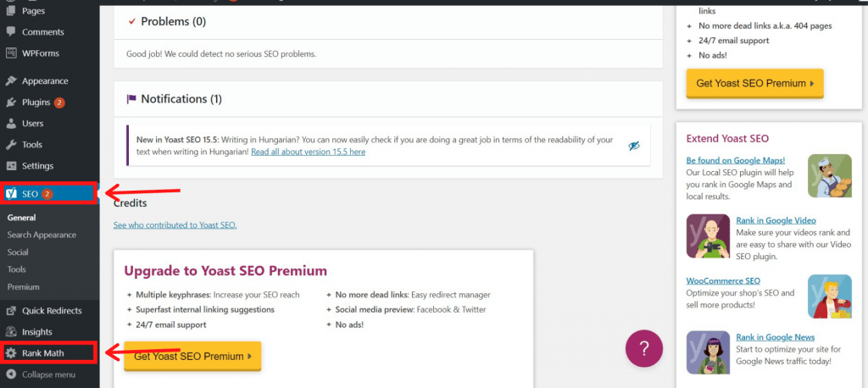The height and width of the screenshot is (388, 868).
Task: Click the 'Extend Yoast SEO' heading
Action: click(727, 138)
